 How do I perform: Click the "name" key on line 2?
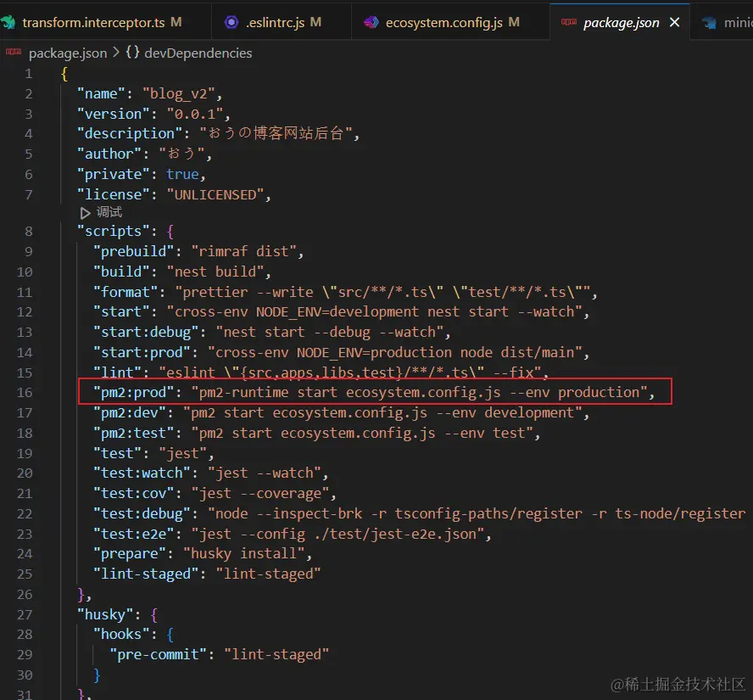(x=101, y=93)
